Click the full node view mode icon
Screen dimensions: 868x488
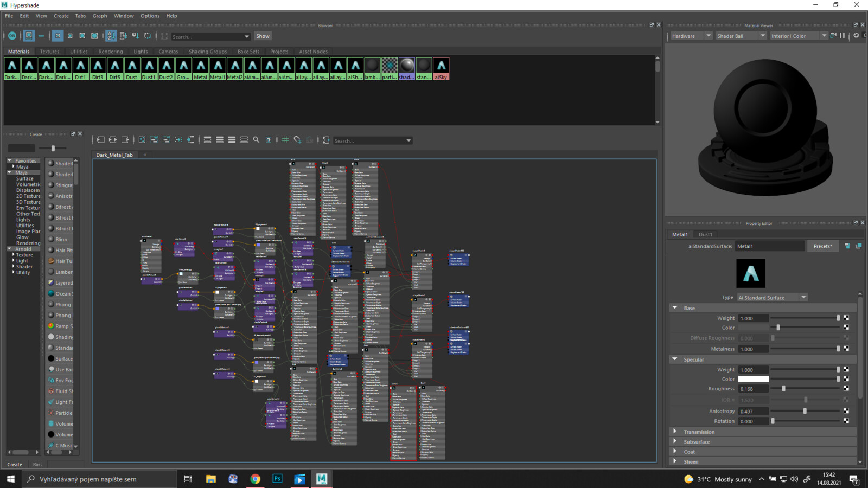coord(232,140)
